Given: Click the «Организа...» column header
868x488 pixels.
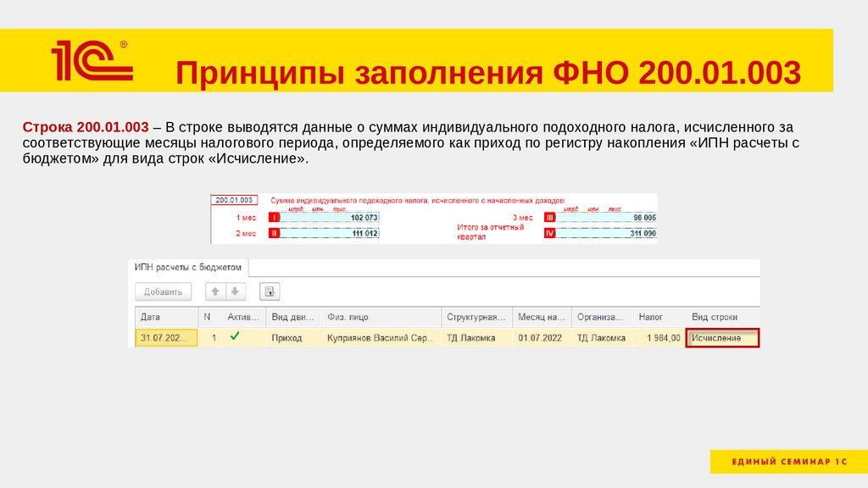Looking at the screenshot, I should coord(602,317).
